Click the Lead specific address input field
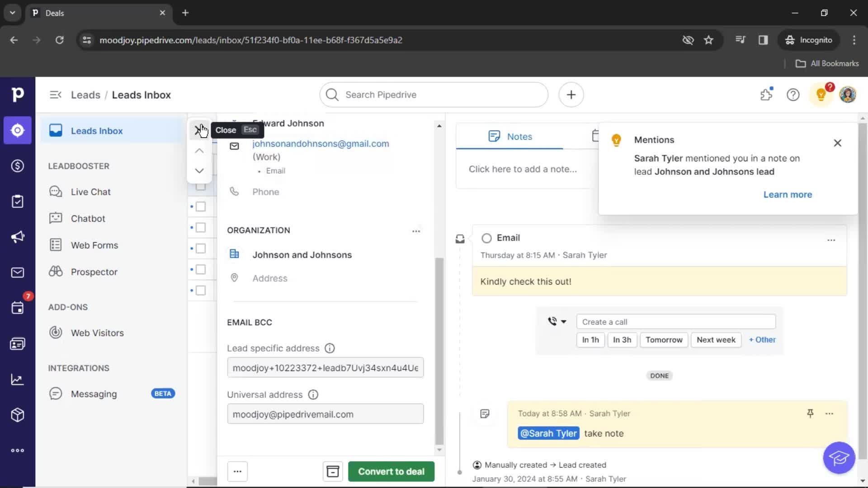 (325, 368)
